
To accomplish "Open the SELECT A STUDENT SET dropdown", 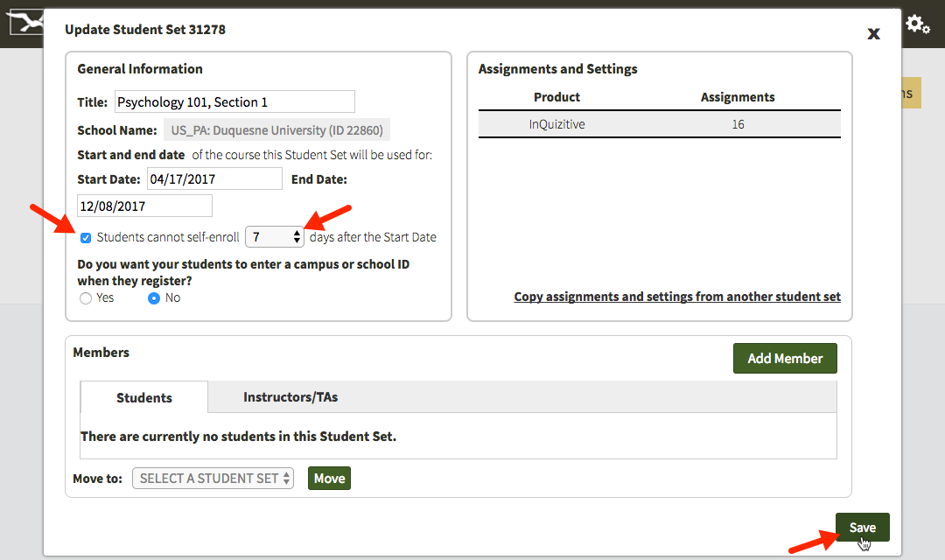I will tap(212, 478).
